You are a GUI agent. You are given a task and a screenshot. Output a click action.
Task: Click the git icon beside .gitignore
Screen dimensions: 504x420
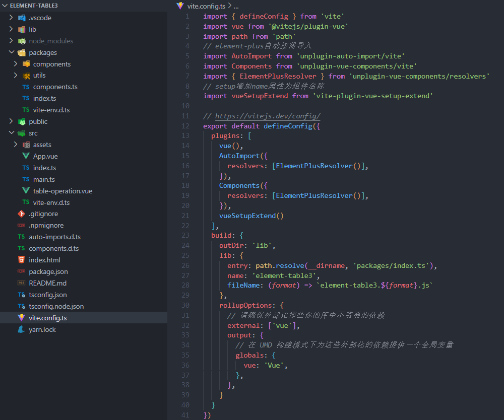(22, 214)
